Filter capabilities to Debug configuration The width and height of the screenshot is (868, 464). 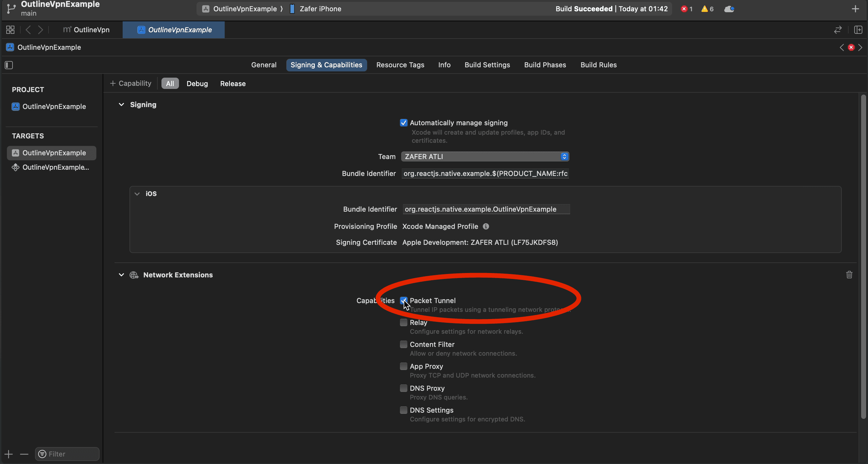[197, 83]
